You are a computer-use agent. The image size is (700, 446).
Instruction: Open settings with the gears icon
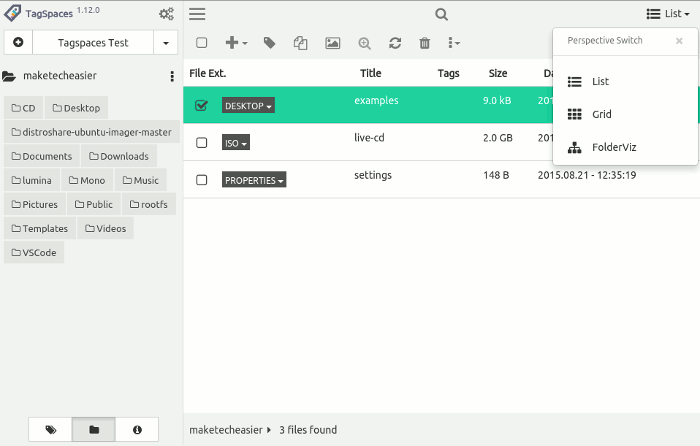166,14
